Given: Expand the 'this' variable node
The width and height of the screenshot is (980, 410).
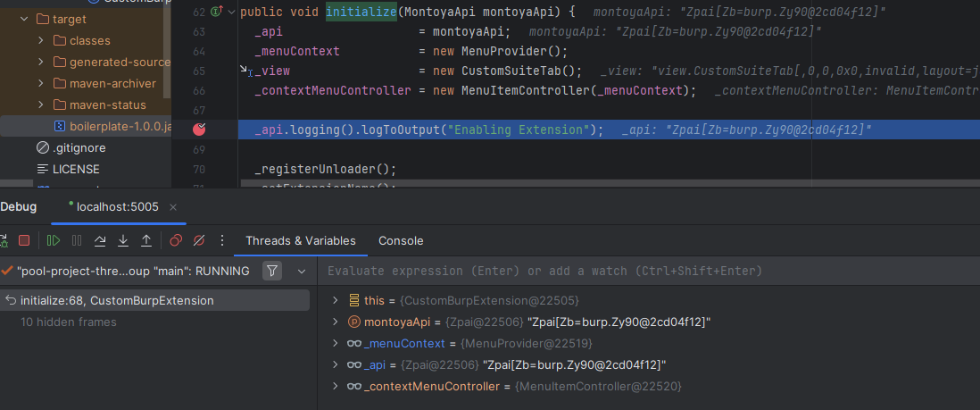Looking at the screenshot, I should [336, 300].
